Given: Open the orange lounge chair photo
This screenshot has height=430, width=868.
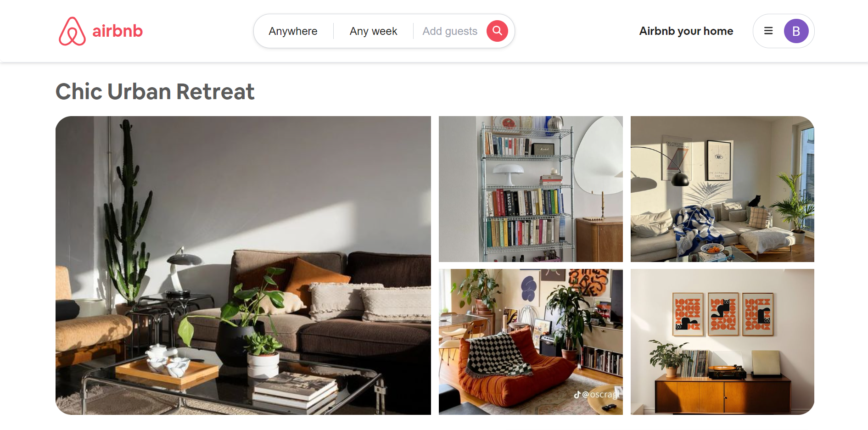Looking at the screenshot, I should [x=531, y=342].
